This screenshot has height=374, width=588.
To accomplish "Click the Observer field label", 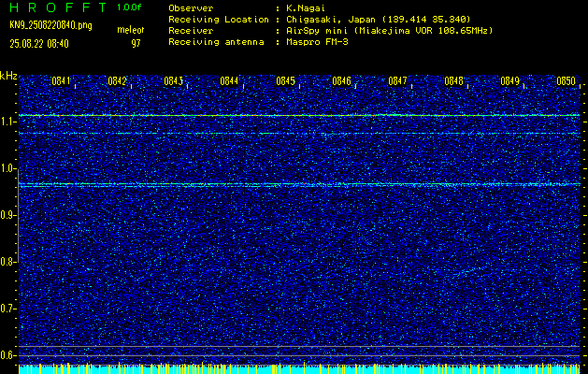I will [191, 8].
